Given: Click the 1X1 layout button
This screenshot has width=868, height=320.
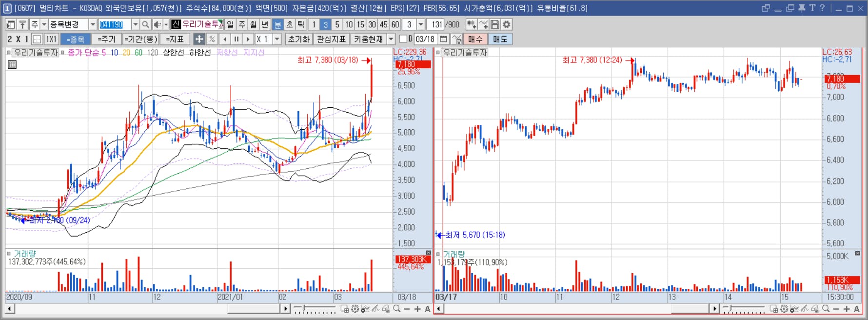Looking at the screenshot, I should pyautogui.click(x=51, y=39).
